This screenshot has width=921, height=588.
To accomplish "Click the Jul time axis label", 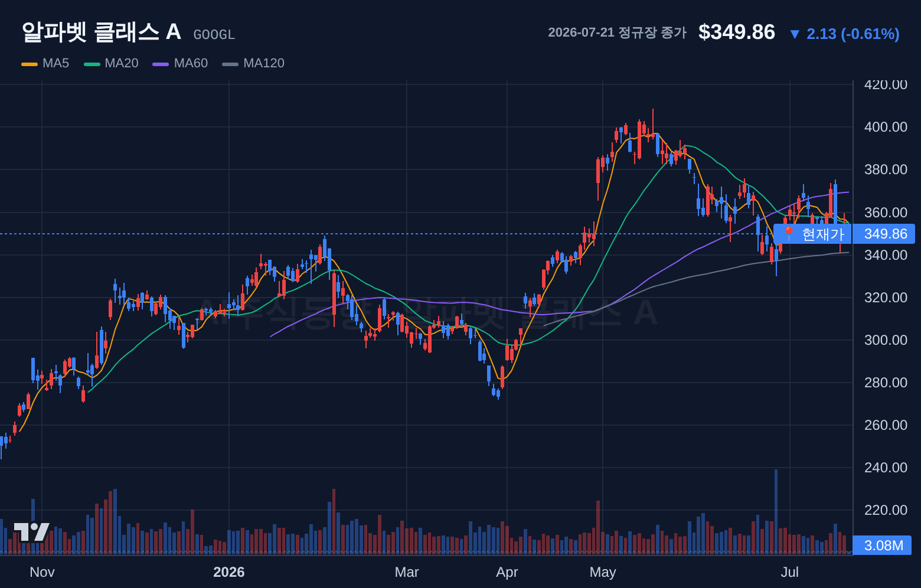I will pyautogui.click(x=790, y=572).
